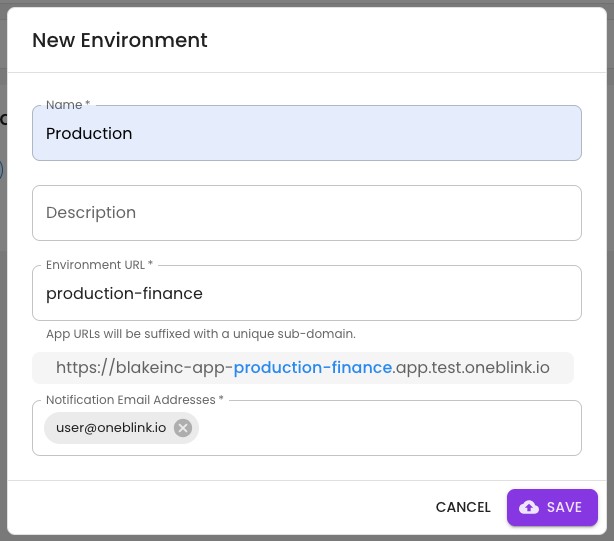
Task: Remove the user@oneblink.io email chip
Action: point(183,428)
